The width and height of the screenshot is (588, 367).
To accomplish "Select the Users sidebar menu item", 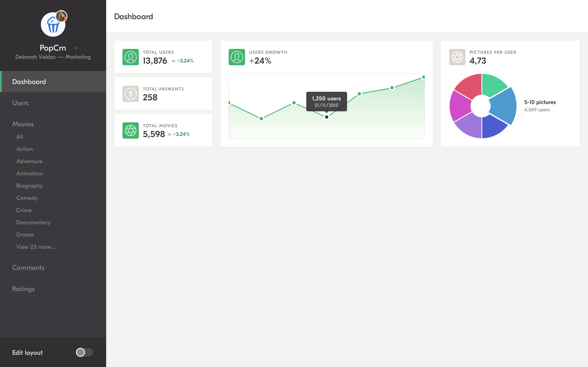I will pos(20,103).
